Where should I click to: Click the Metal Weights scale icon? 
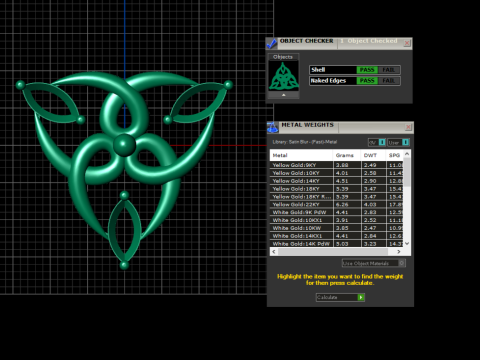272,127
